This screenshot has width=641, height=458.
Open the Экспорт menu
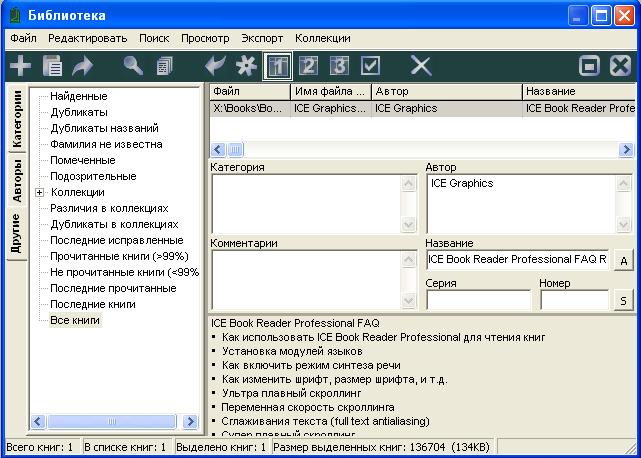point(262,38)
